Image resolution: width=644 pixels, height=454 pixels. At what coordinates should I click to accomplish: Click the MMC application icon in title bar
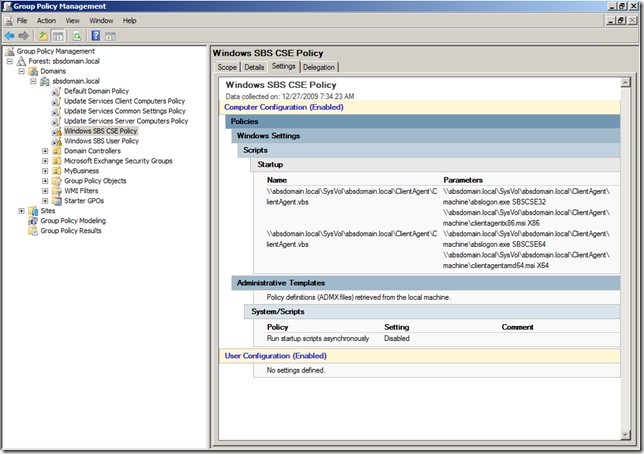click(7, 6)
